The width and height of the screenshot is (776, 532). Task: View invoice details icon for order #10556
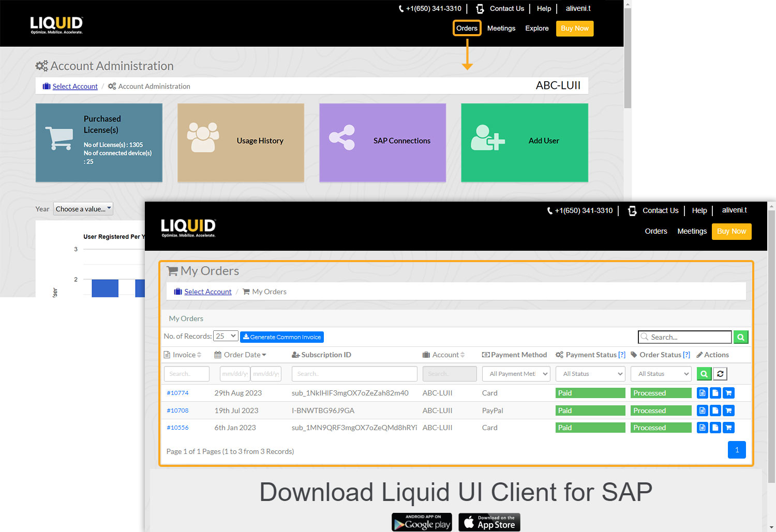click(703, 428)
